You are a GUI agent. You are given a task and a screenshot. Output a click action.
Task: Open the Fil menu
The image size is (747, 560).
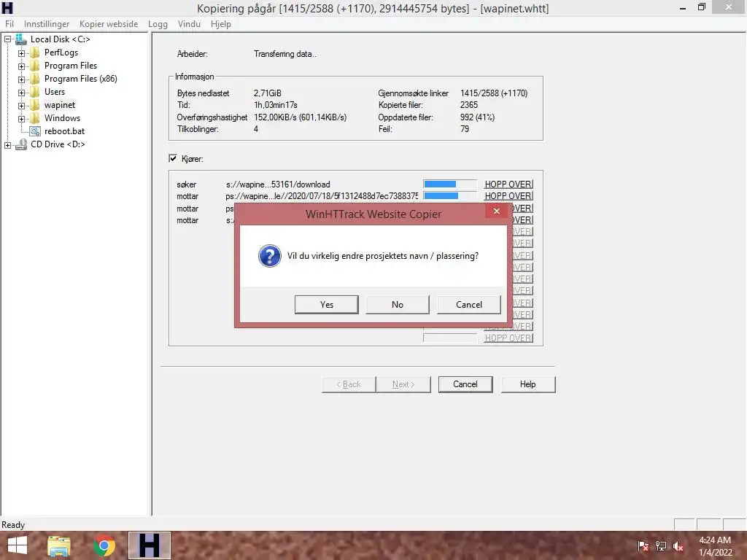coord(9,24)
